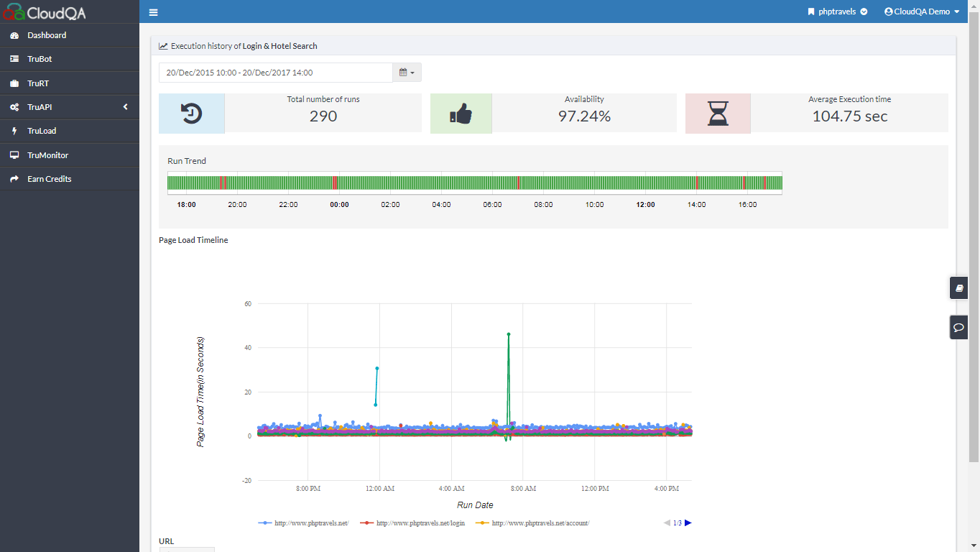Screen dimensions: 980x552
Task: Click the Earn Credits share arrow icon
Action: pos(14,179)
